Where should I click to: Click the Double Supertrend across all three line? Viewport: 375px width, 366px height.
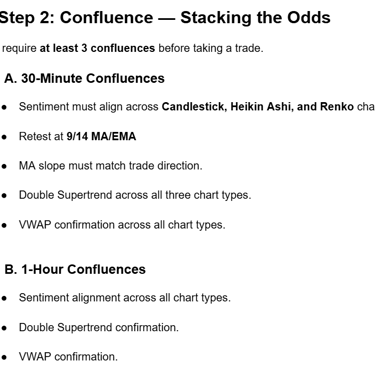pos(135,195)
